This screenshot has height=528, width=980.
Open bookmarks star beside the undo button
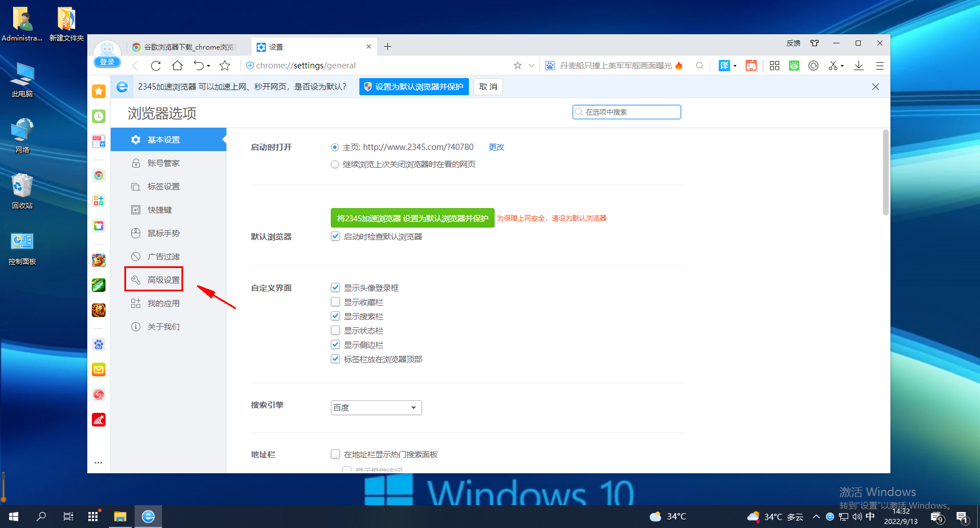tap(225, 66)
